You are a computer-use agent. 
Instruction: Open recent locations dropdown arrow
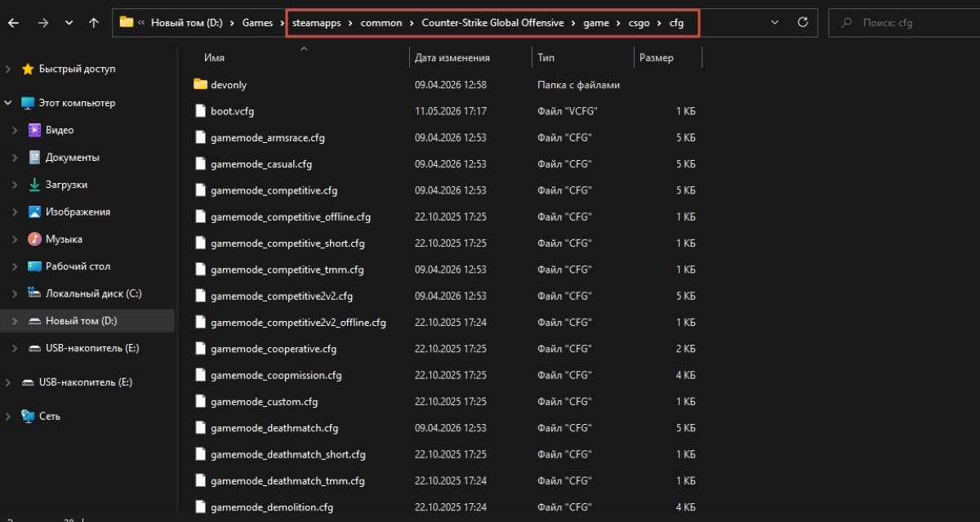pos(69,23)
